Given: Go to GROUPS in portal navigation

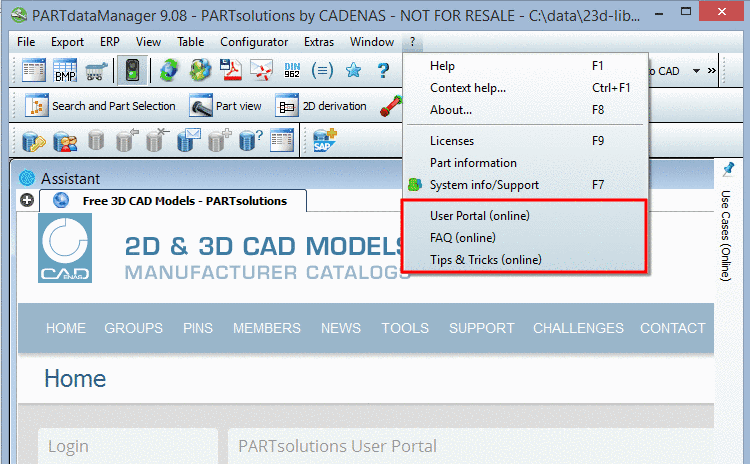Looking at the screenshot, I should (x=133, y=328).
